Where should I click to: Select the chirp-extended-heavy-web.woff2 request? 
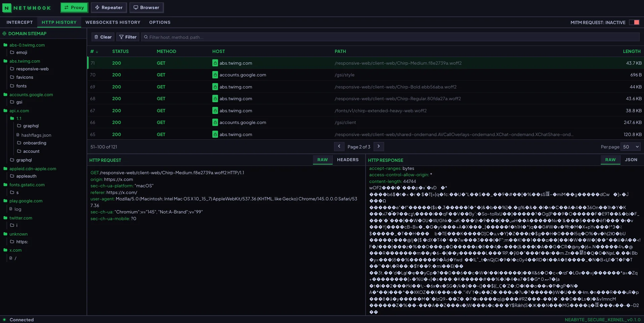[x=365, y=111]
